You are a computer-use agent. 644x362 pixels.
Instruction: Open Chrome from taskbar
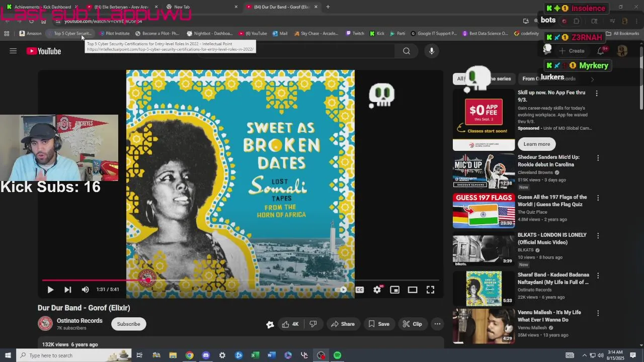[x=189, y=355]
